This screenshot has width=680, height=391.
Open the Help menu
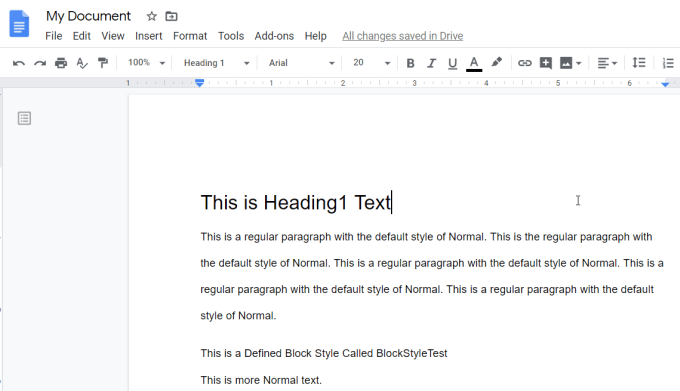pos(315,36)
